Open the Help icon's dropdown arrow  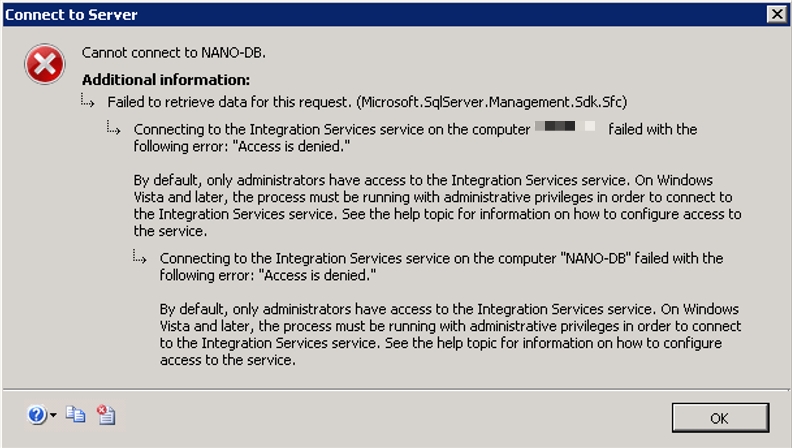pos(53,415)
